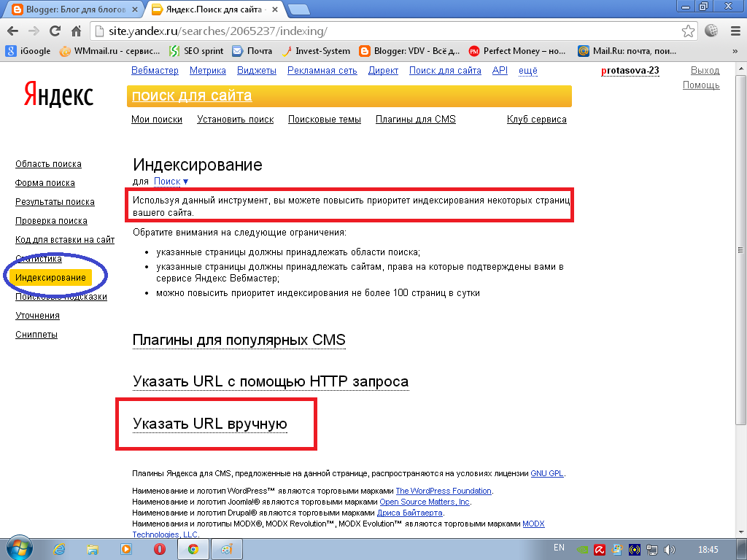Open the Метрика link
This screenshot has width=747, height=560.
coord(208,71)
